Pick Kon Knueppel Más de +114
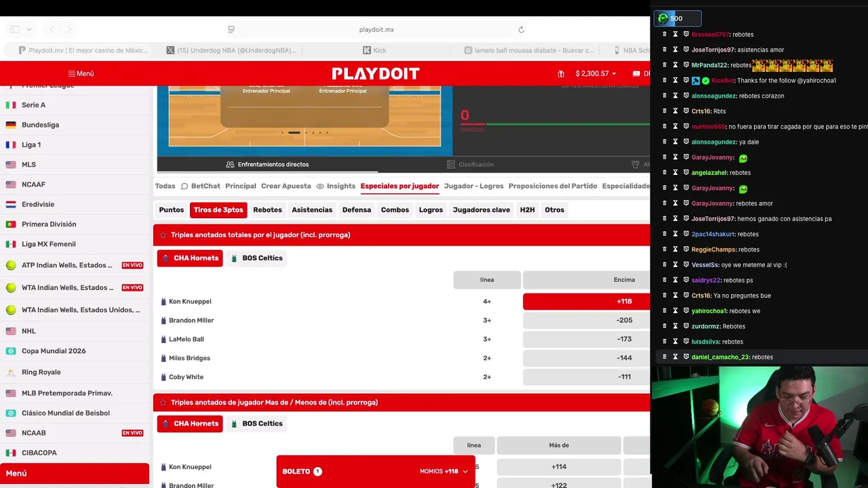This screenshot has height=488, width=868. pos(559,467)
